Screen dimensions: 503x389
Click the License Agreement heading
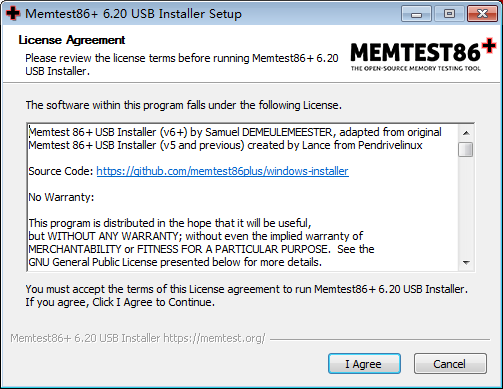coord(72,40)
